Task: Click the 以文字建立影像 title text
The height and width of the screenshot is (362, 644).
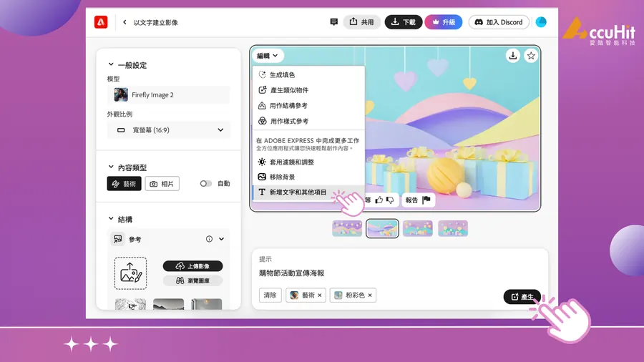Action: pos(156,23)
